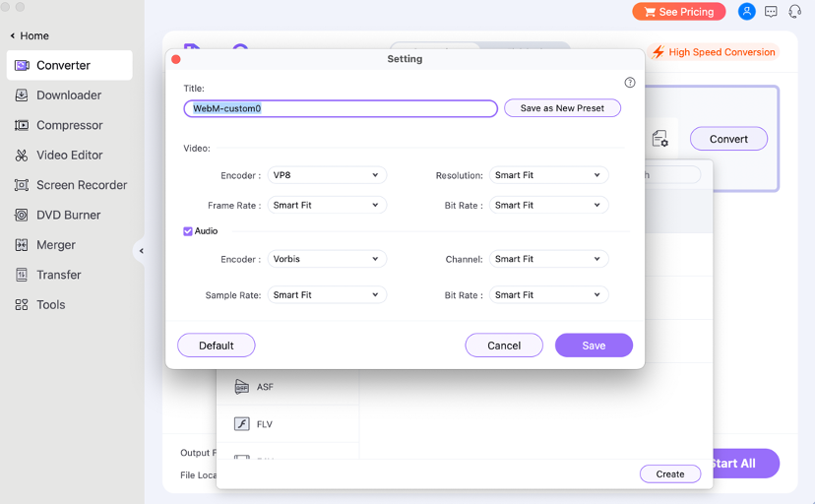Click the See Pricing button
Screen dimensions: 815x504
click(679, 12)
